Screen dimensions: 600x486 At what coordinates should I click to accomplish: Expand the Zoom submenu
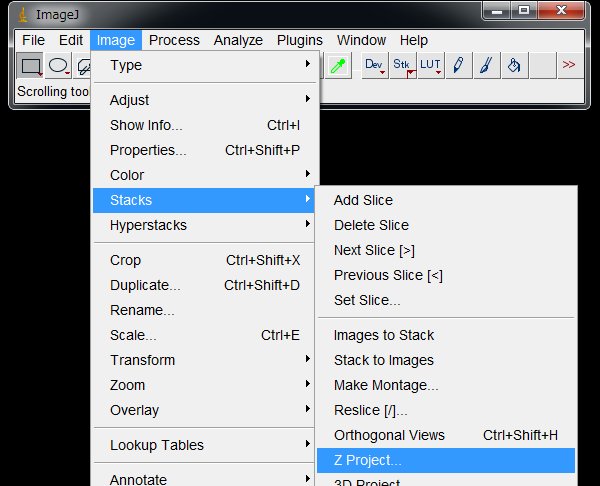point(204,385)
